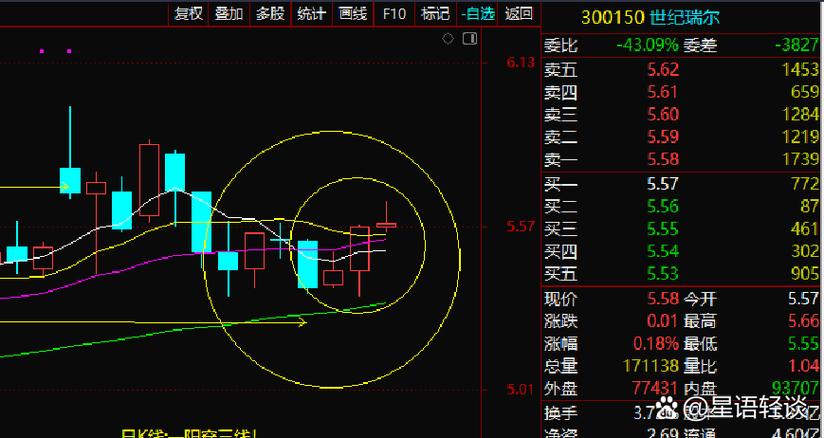The height and width of the screenshot is (438, 824).
Task: Select the 买一 bid row at 5.57
Action: (680, 184)
